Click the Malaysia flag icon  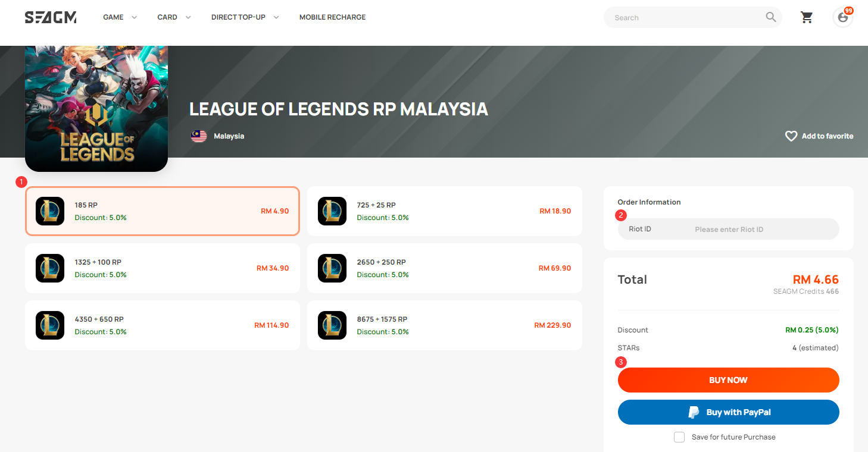click(x=199, y=136)
